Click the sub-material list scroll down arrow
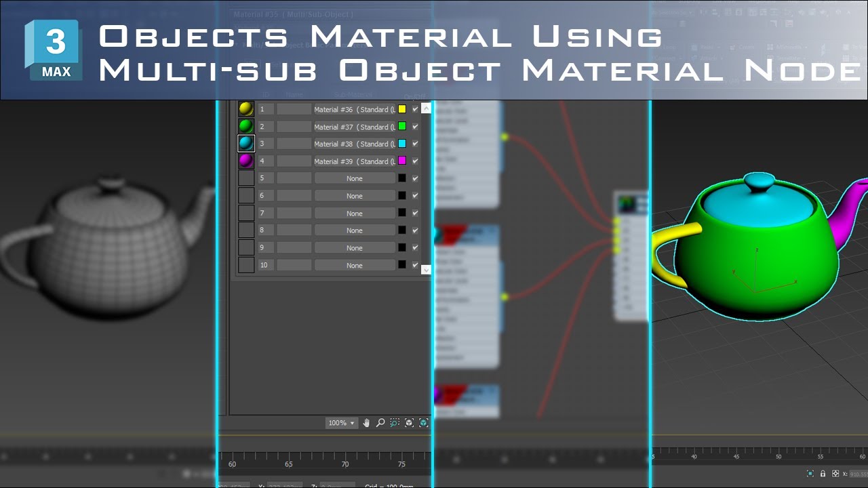This screenshot has height=488, width=868. tap(426, 269)
